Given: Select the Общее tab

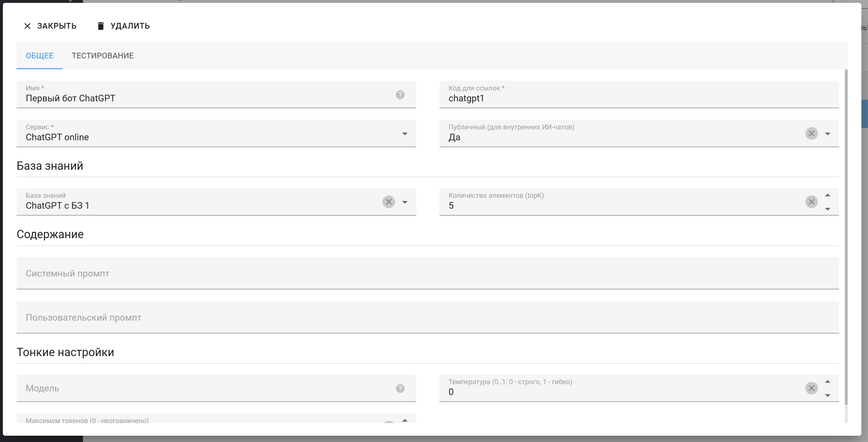Looking at the screenshot, I should (39, 56).
